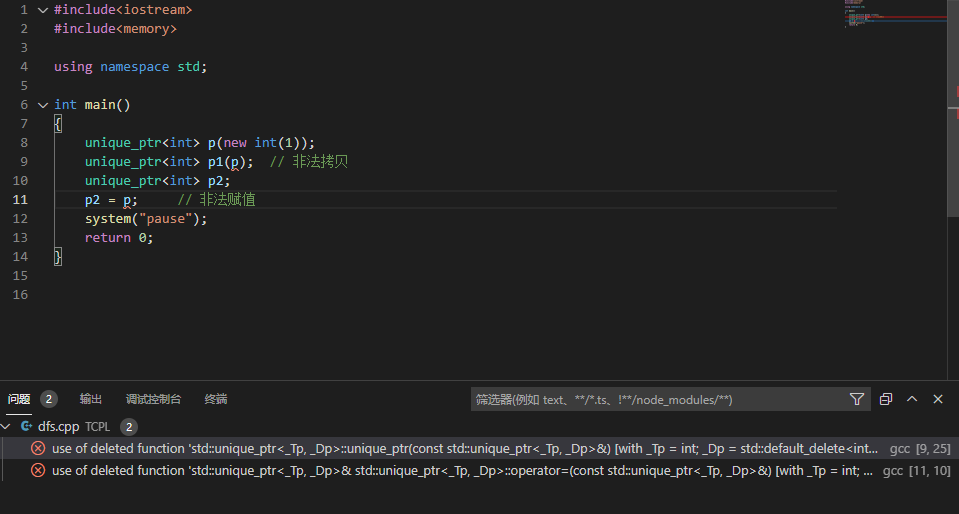959x514 pixels.
Task: Click the editor vertical scrollbar
Action: tap(953, 108)
